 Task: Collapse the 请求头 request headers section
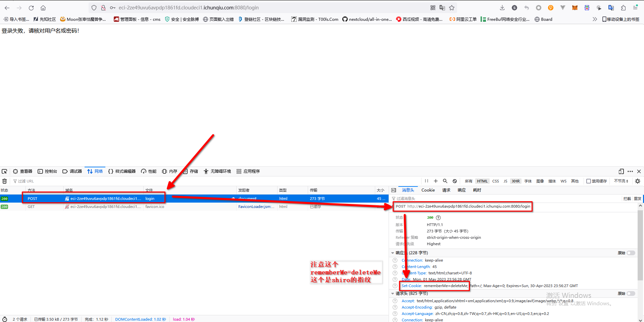[x=393, y=293]
